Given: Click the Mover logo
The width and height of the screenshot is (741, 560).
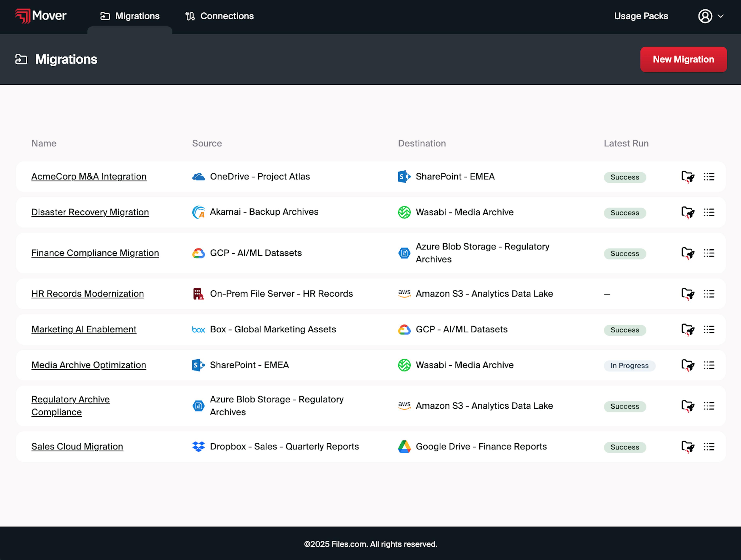Looking at the screenshot, I should (41, 16).
